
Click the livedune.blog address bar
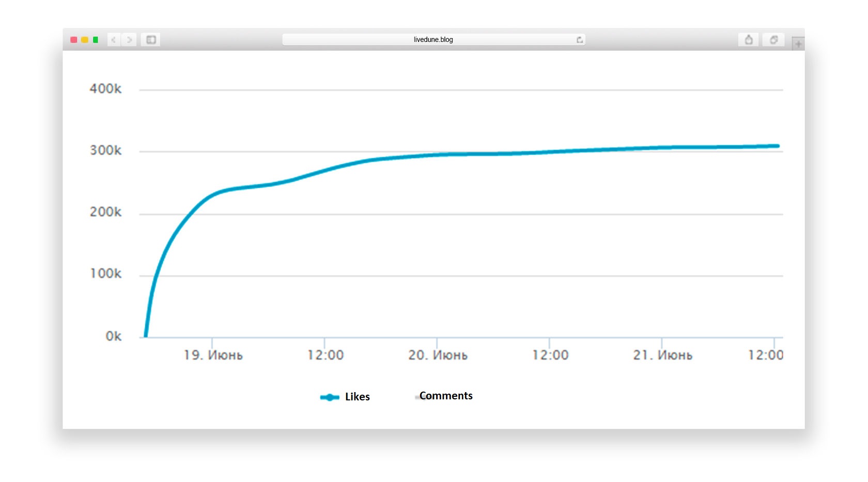click(x=433, y=40)
